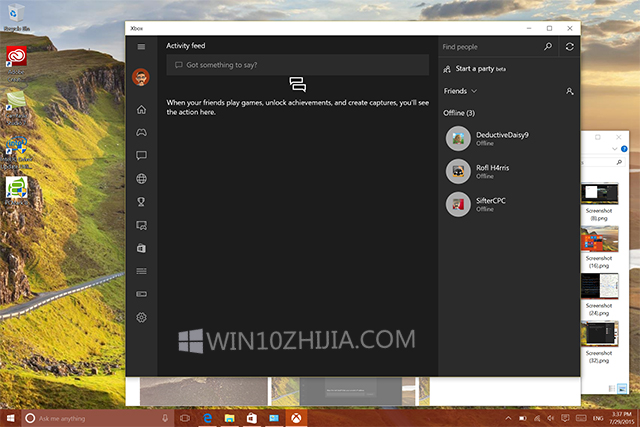Open My Games controller icon

(141, 132)
